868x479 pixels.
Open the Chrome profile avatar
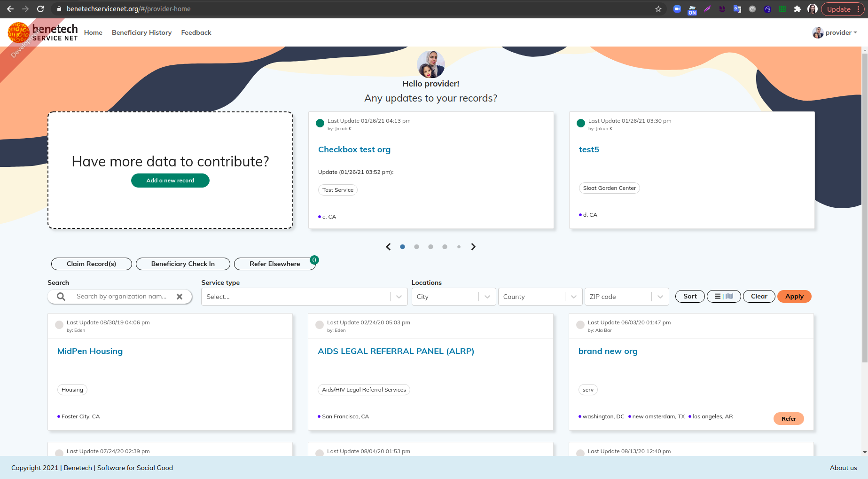coord(813,9)
